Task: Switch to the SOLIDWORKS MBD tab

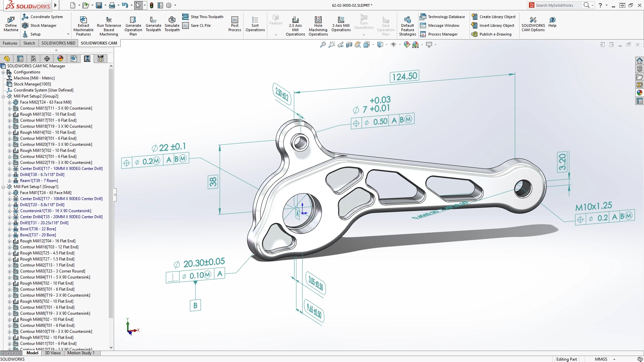Action: click(58, 43)
